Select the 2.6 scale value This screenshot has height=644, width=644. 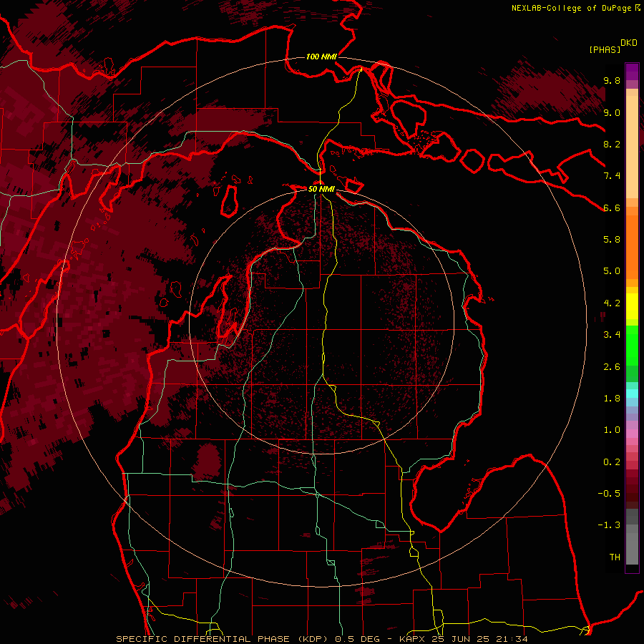coord(612,367)
